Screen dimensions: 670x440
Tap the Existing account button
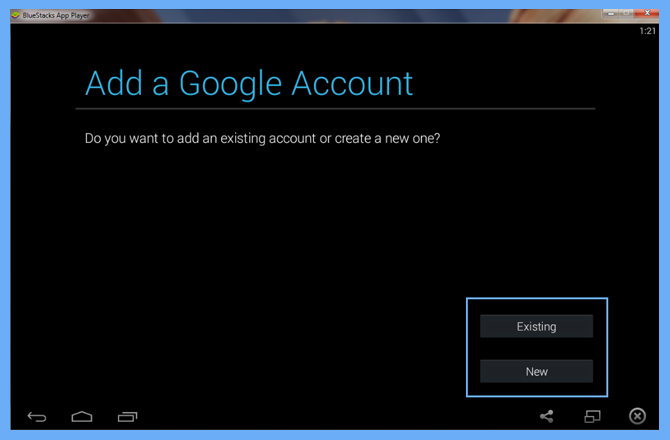click(x=536, y=326)
